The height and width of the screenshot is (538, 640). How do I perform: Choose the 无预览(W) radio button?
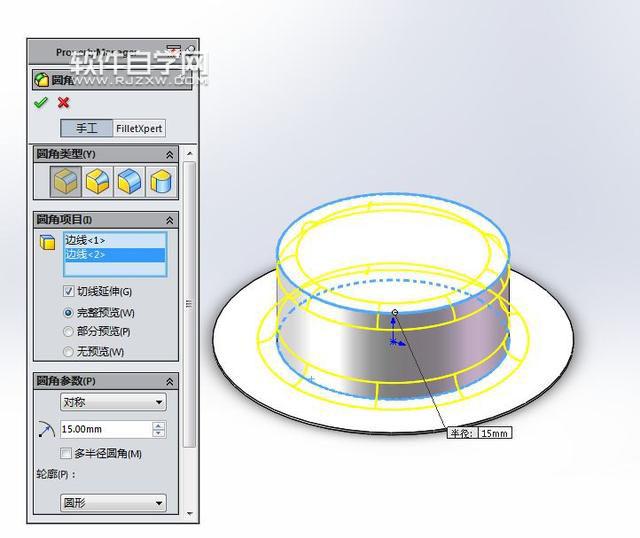pos(68,351)
